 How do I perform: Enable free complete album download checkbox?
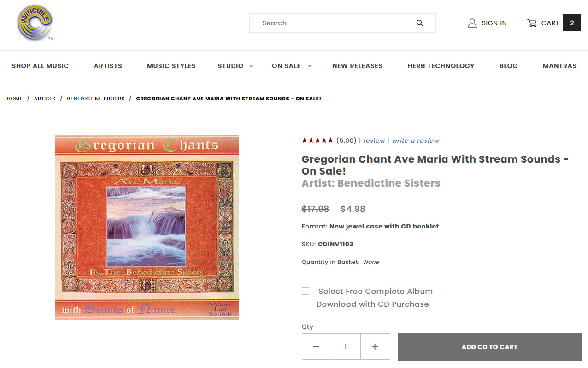tap(306, 291)
